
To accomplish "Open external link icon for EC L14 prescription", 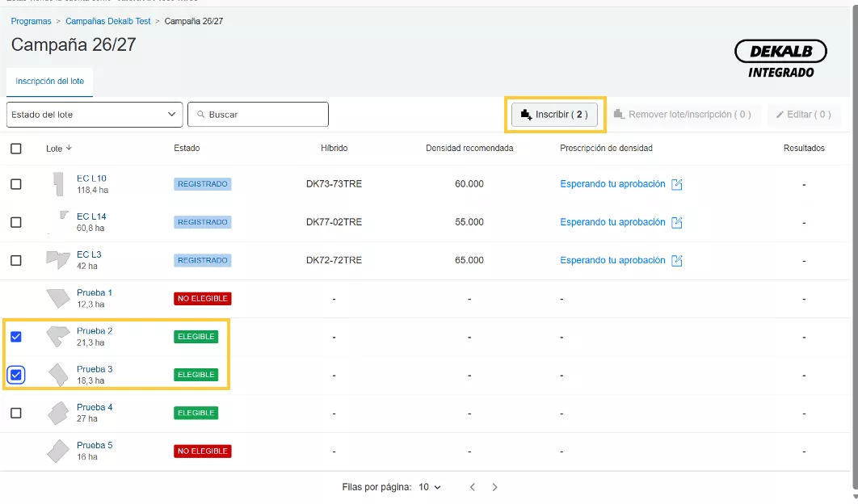I will coord(677,222).
